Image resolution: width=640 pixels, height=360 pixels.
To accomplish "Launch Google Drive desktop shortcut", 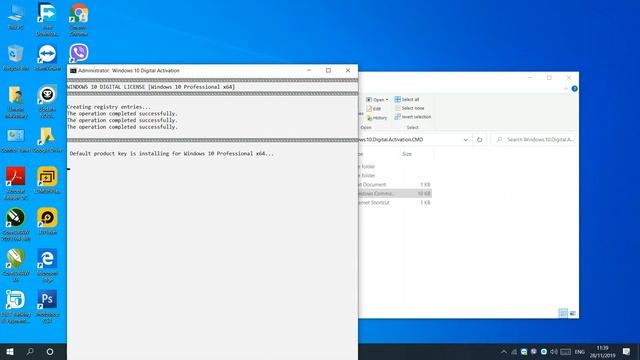I will 47,140.
